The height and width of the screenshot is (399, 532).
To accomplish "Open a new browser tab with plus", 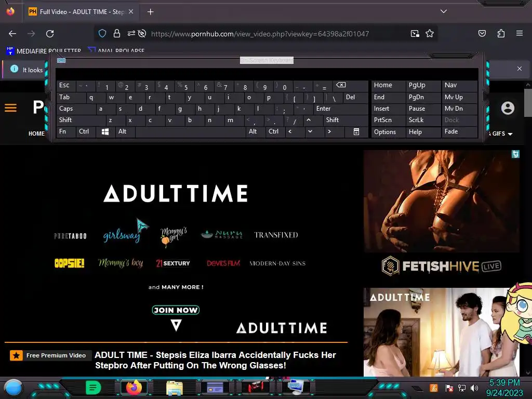I will [150, 12].
